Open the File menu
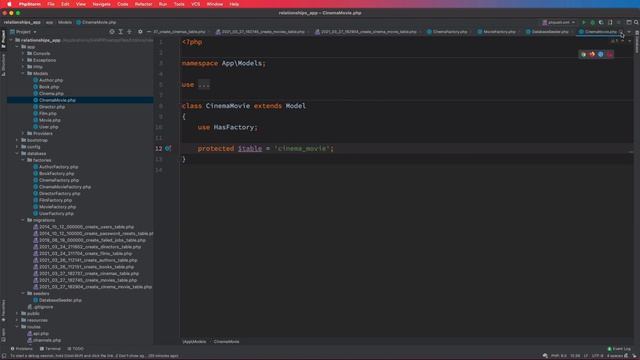Viewport: 640px width, 360px height. [51, 4]
